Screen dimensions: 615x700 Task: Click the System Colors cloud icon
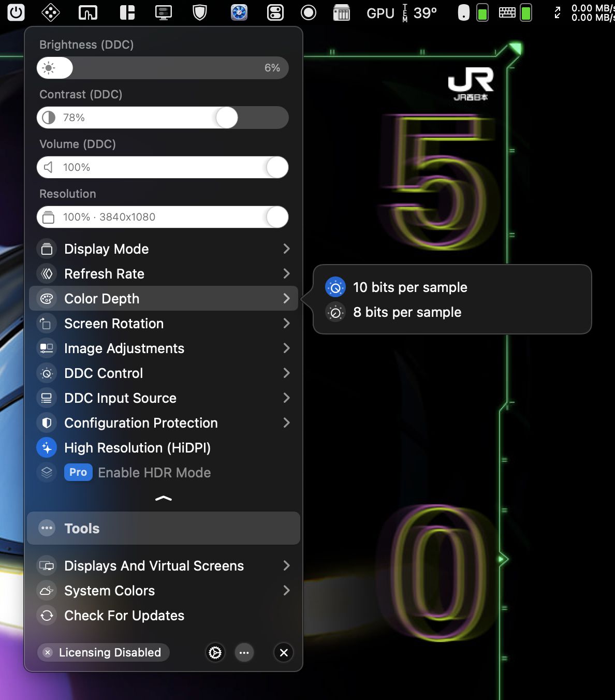(47, 591)
